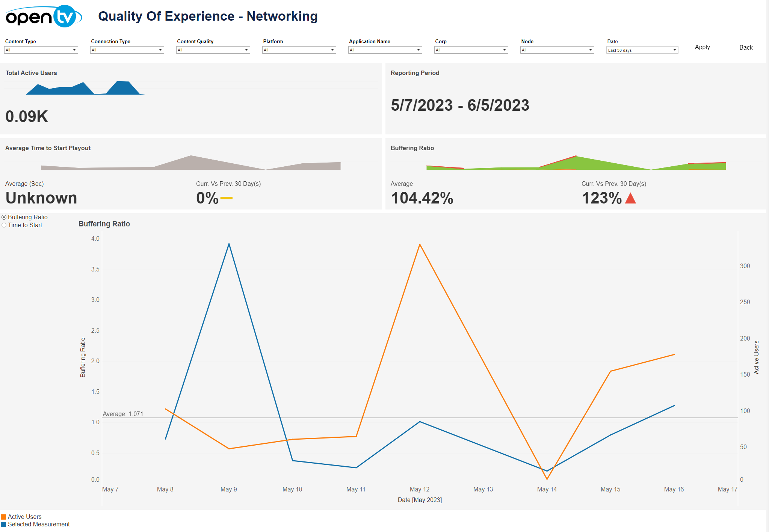Select the Buffering Ratio radio button
Image resolution: width=769 pixels, height=532 pixels.
click(4, 217)
